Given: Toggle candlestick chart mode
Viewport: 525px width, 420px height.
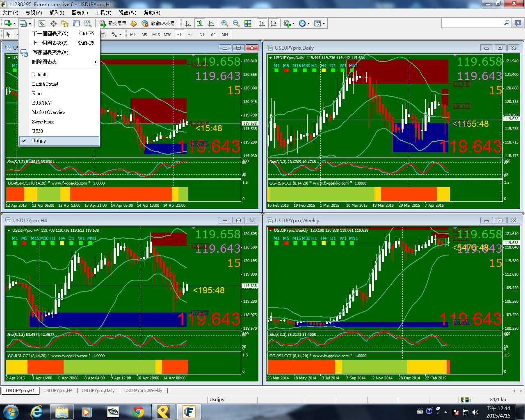Looking at the screenshot, I should coord(199,23).
